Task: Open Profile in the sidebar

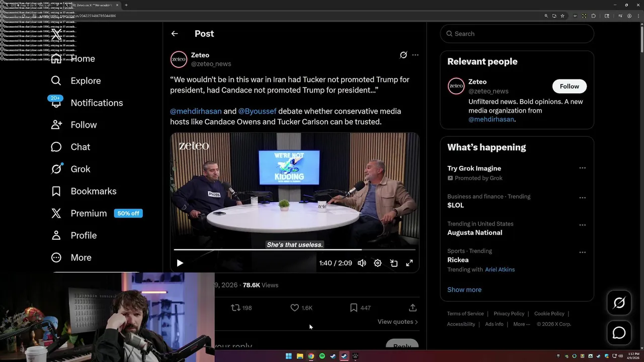Action: tap(74, 236)
